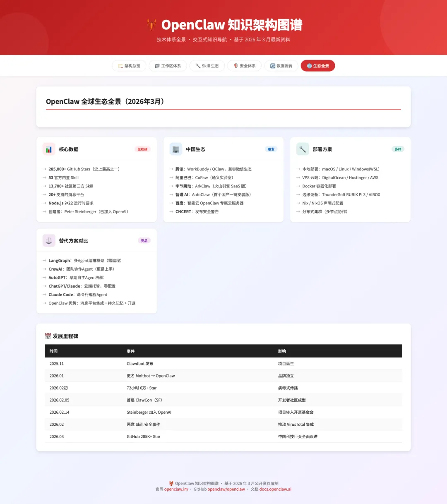This screenshot has width=447, height=504.
Task: Open the 安全体系 tab
Action: (244, 66)
